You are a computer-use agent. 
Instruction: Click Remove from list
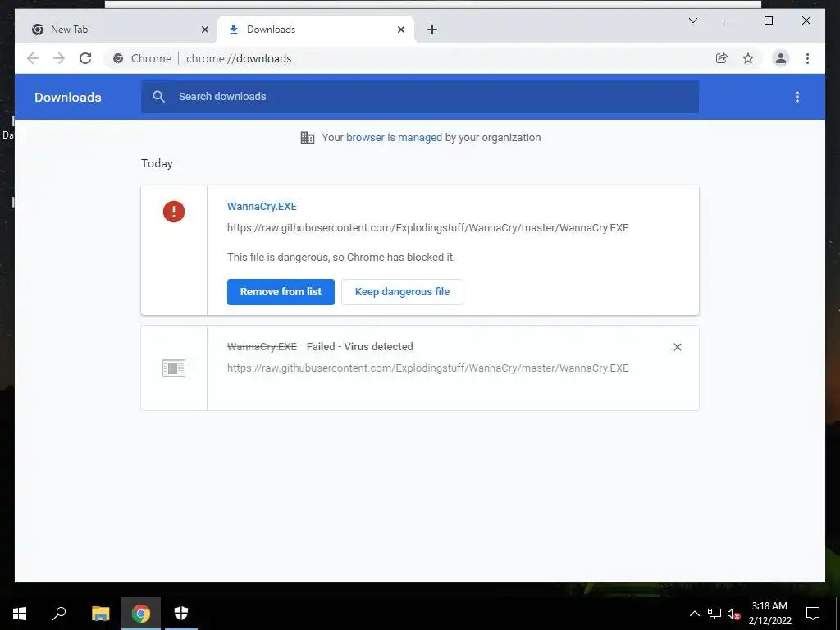coord(281,292)
